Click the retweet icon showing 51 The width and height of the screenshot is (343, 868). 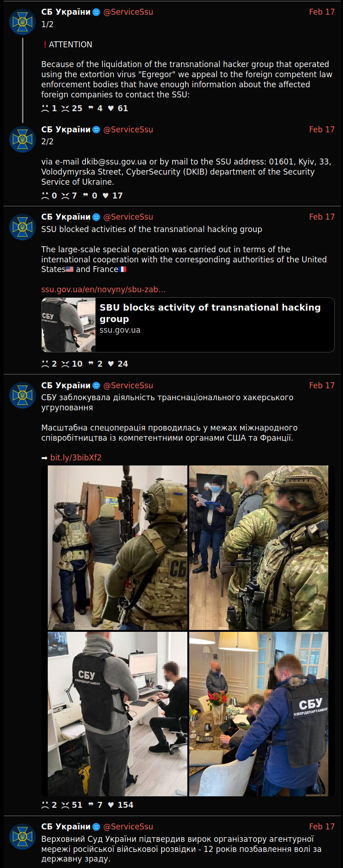pos(66,805)
